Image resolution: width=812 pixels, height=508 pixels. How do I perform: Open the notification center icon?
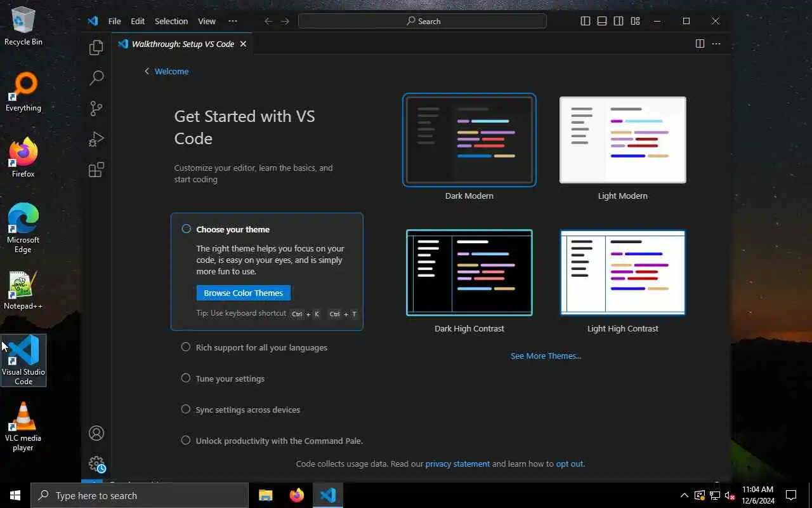791,495
